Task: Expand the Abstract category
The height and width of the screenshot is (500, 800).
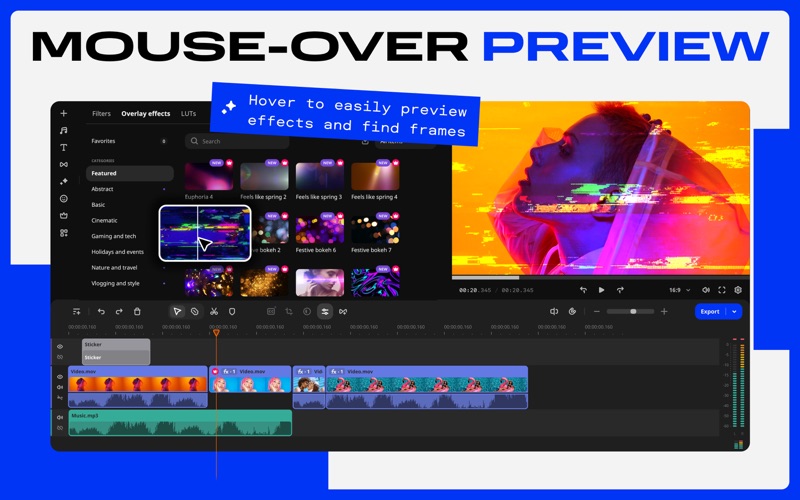Action: 164,189
